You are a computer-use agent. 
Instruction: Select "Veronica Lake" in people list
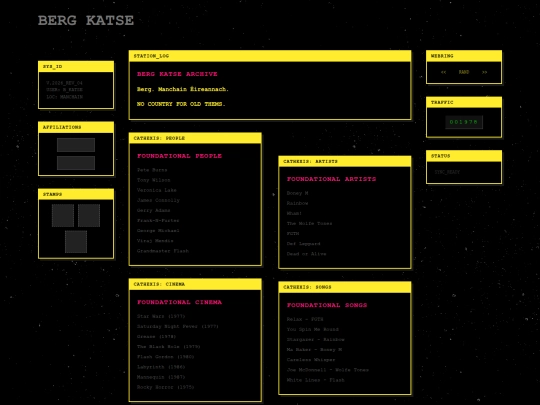click(157, 190)
